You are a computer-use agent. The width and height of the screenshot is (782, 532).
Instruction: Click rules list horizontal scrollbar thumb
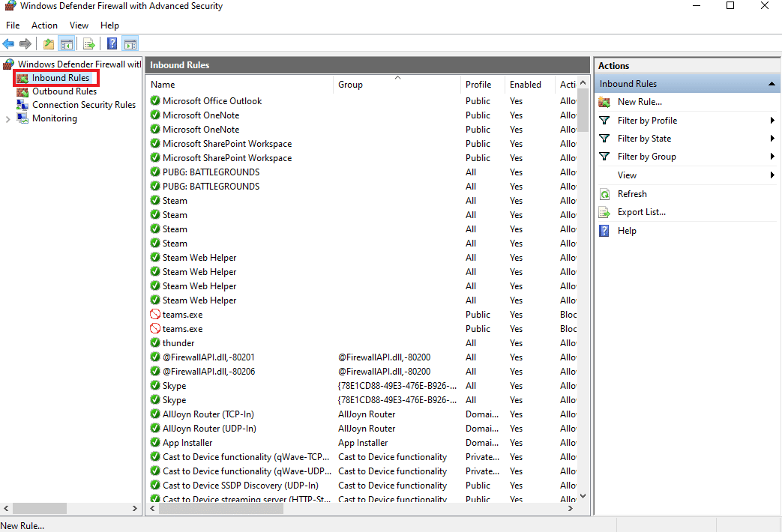pyautogui.click(x=221, y=509)
